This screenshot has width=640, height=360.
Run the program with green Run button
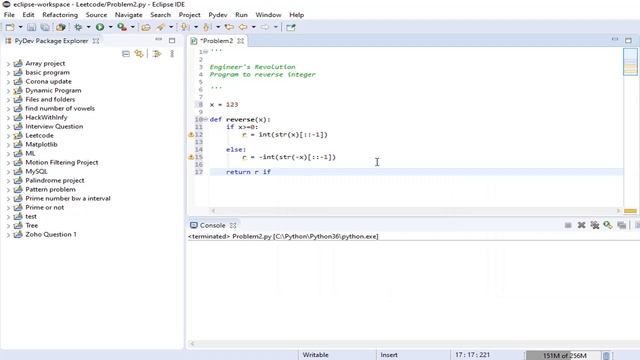click(100, 27)
